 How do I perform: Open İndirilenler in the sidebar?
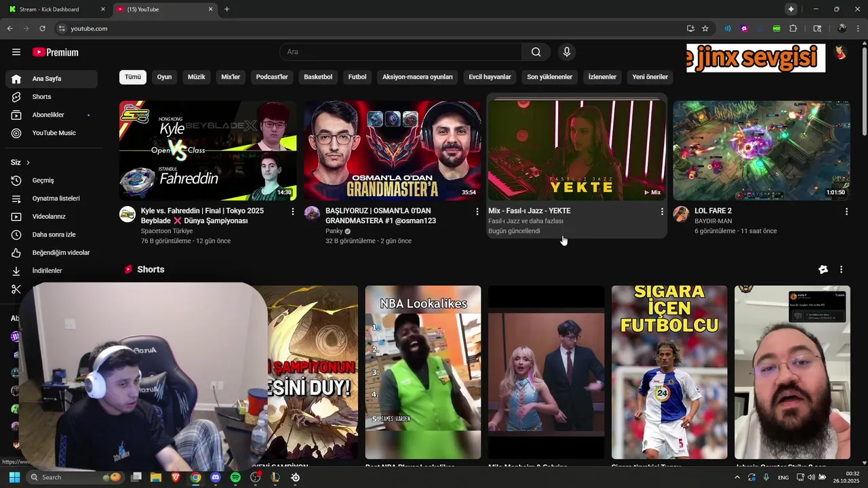click(x=52, y=270)
